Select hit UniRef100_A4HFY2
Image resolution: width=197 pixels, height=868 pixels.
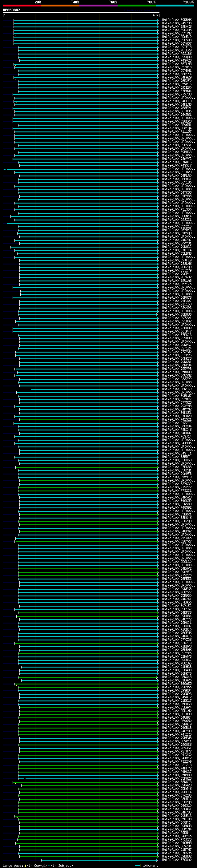(x=177, y=769)
